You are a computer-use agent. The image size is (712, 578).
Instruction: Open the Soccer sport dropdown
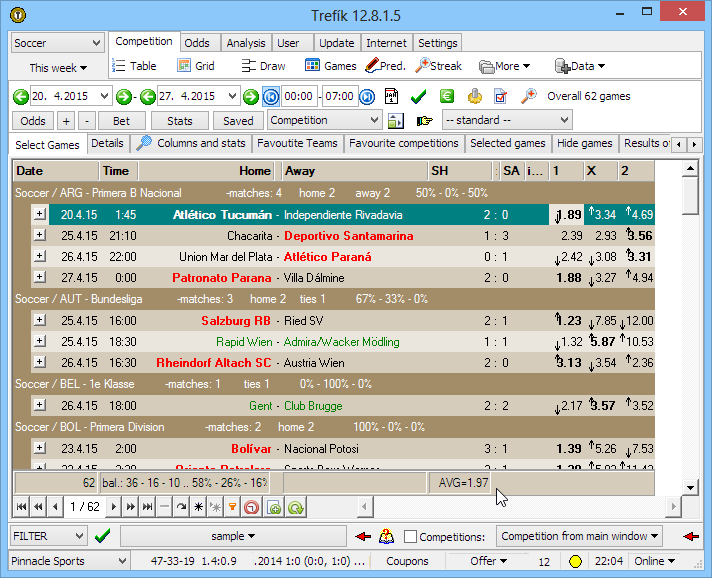[58, 44]
